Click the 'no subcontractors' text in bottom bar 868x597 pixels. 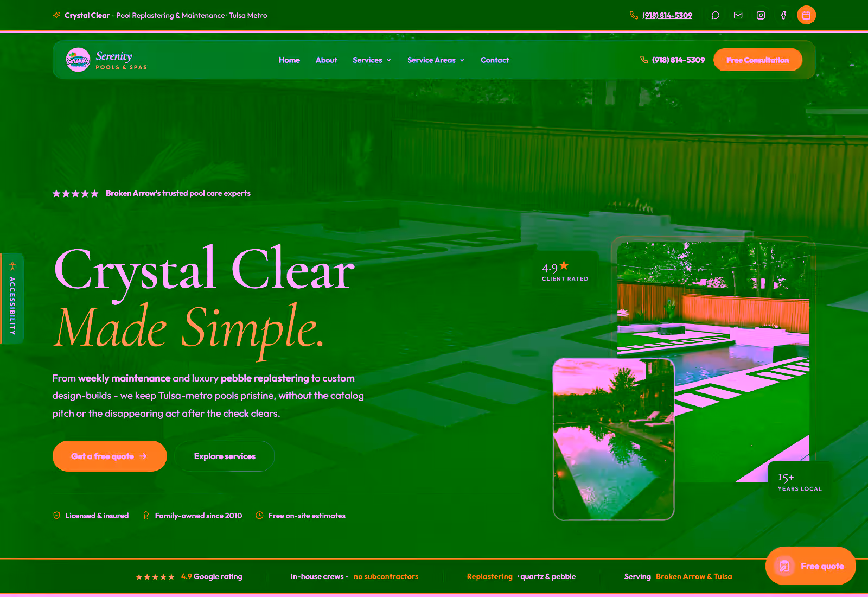click(386, 576)
